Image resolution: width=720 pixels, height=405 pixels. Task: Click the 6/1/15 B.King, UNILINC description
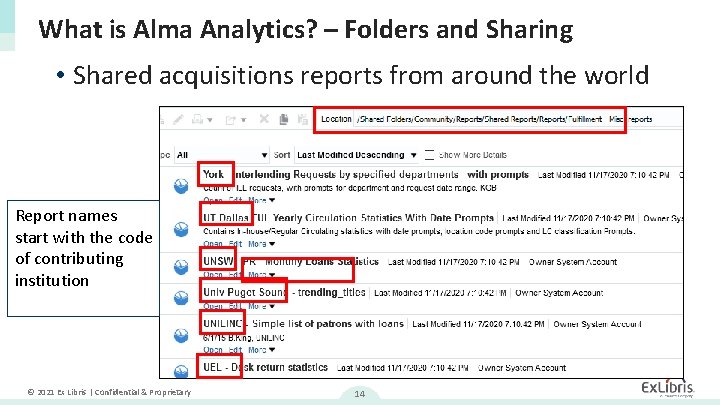(244, 338)
